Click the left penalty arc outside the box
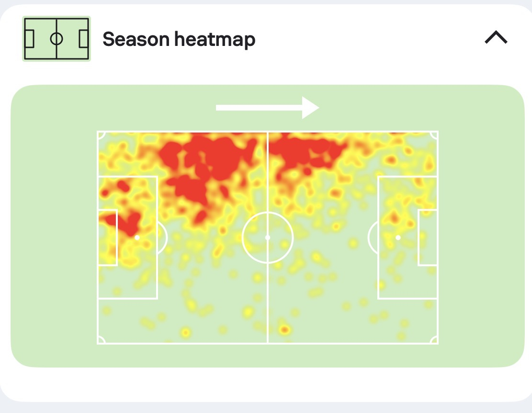This screenshot has width=532, height=413. point(163,238)
